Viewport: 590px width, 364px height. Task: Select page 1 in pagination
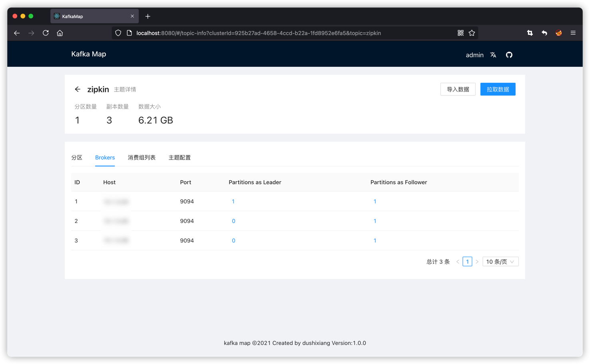(467, 262)
